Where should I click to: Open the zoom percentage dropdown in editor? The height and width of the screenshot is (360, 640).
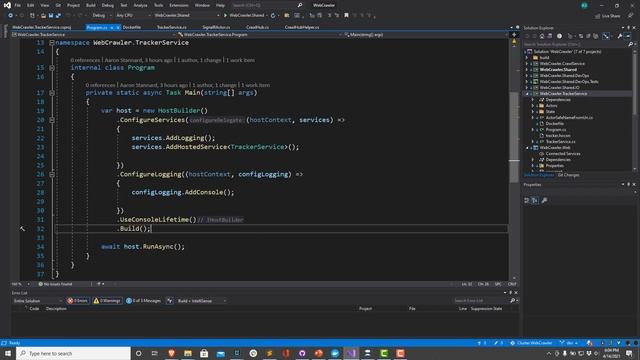pos(20,284)
